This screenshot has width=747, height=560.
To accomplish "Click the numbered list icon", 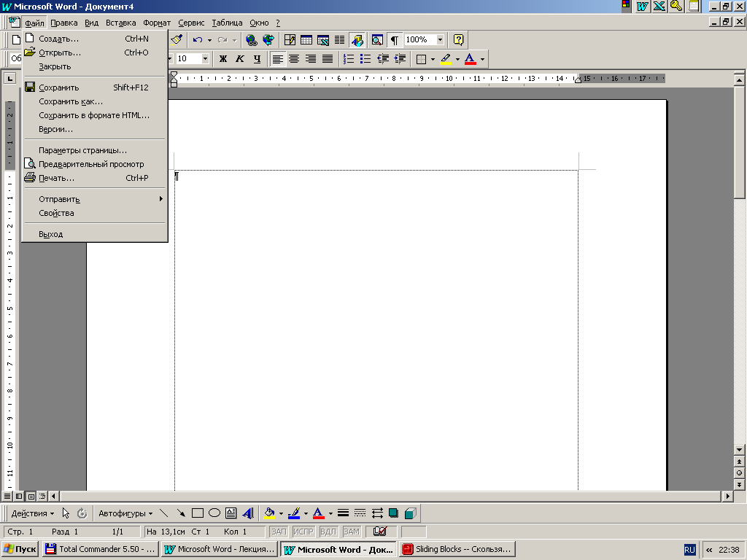I will [349, 59].
